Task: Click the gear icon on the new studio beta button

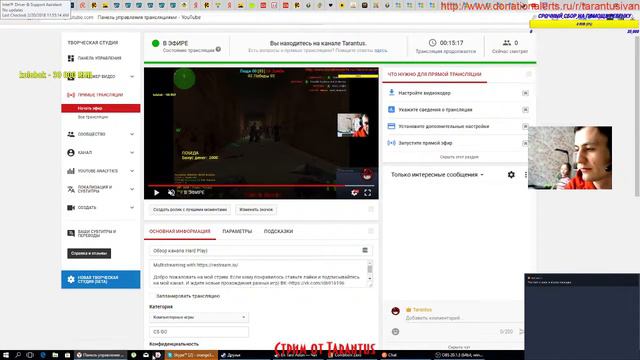Action: coord(71,280)
